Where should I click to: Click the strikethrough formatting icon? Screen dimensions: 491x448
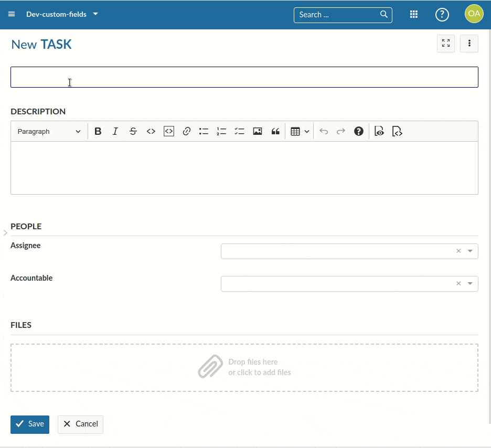133,132
